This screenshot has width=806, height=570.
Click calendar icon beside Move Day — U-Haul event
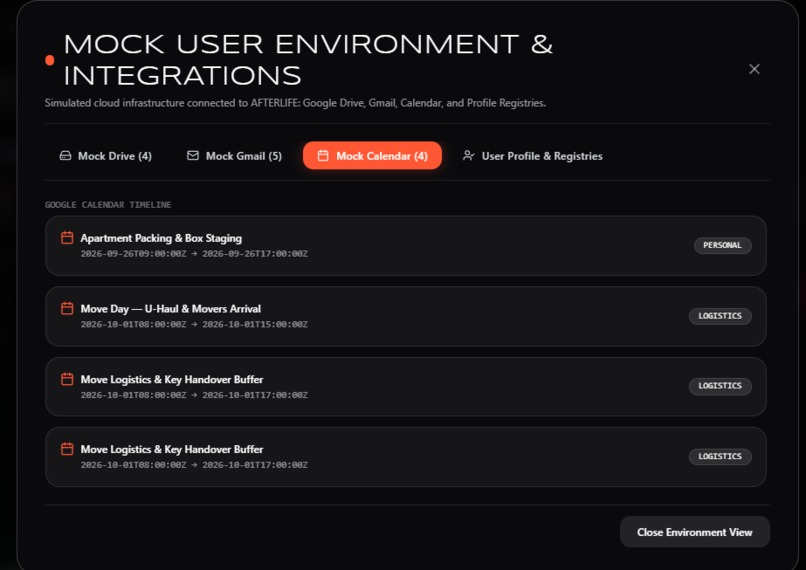click(67, 308)
